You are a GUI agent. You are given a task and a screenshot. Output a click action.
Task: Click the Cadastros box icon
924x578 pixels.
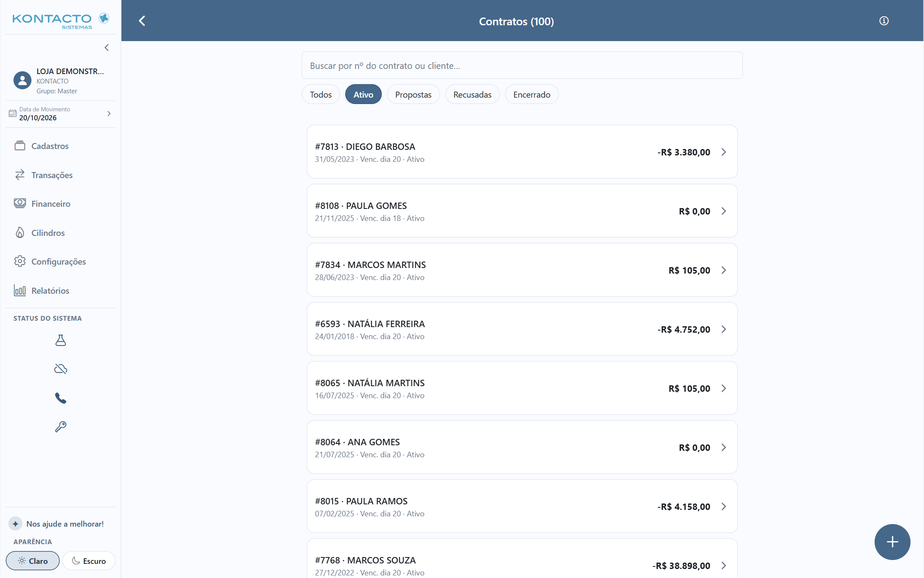click(20, 146)
